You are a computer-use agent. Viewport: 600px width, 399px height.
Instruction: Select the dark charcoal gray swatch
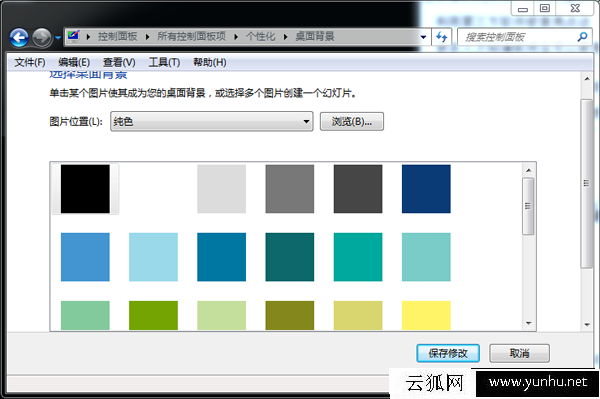358,189
